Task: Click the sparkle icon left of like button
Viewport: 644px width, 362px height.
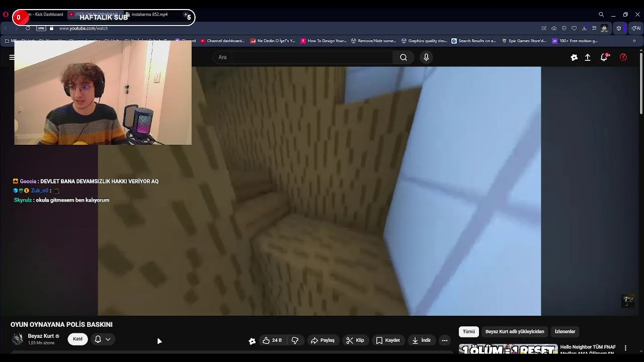Action: pyautogui.click(x=252, y=341)
